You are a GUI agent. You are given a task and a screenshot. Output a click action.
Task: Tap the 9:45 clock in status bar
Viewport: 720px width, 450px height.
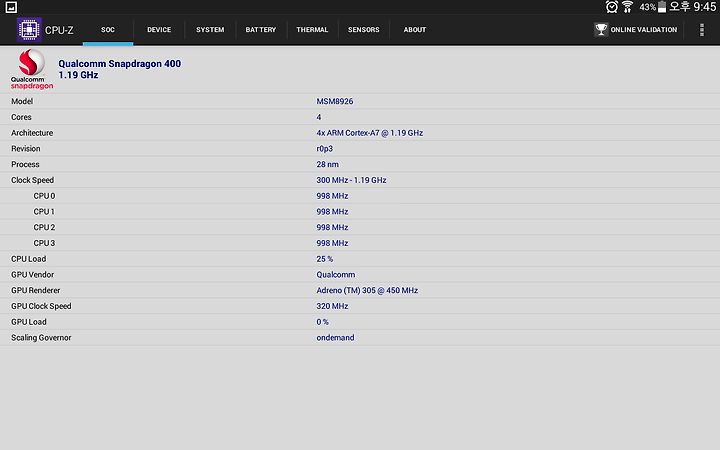[705, 7]
